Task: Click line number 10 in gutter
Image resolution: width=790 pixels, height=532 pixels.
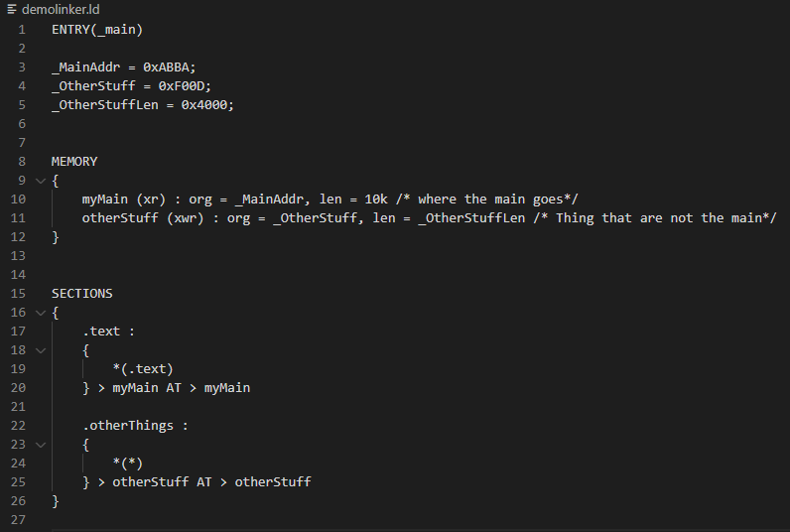Action: coord(18,199)
